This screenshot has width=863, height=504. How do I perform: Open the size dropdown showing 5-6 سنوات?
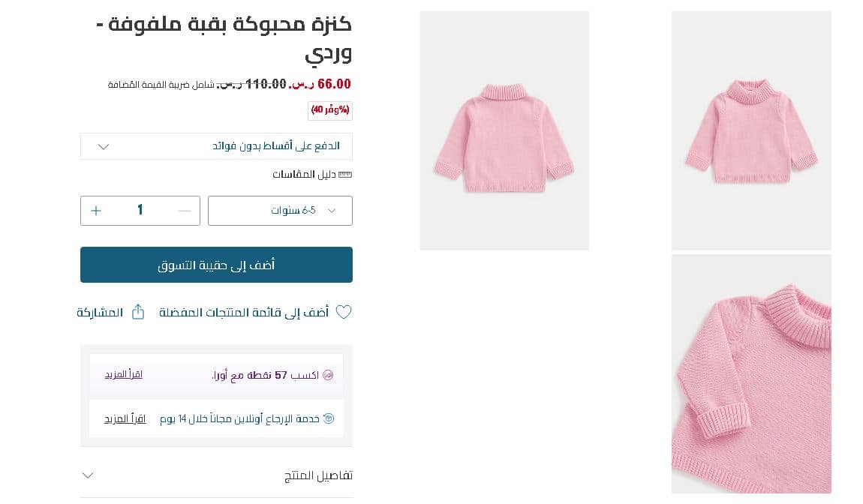tap(280, 210)
